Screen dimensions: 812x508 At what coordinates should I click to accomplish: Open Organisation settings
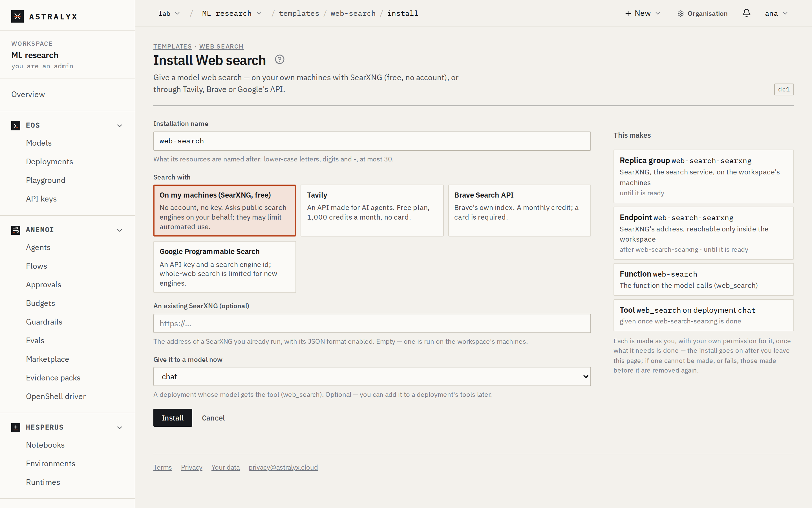click(702, 14)
